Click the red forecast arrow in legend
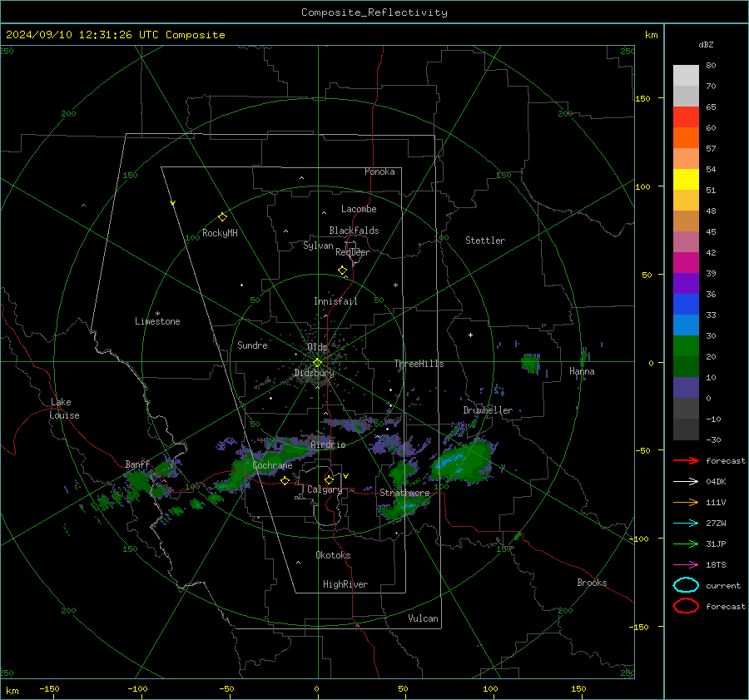 click(686, 460)
